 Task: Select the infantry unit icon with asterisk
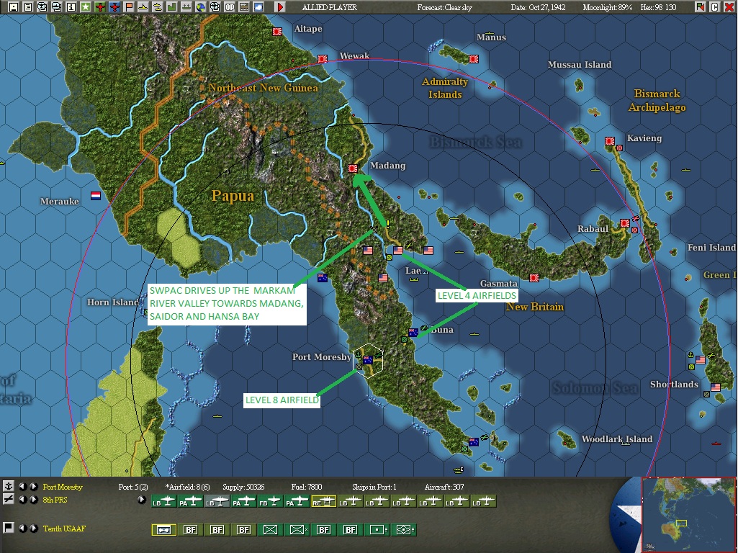tap(297, 530)
